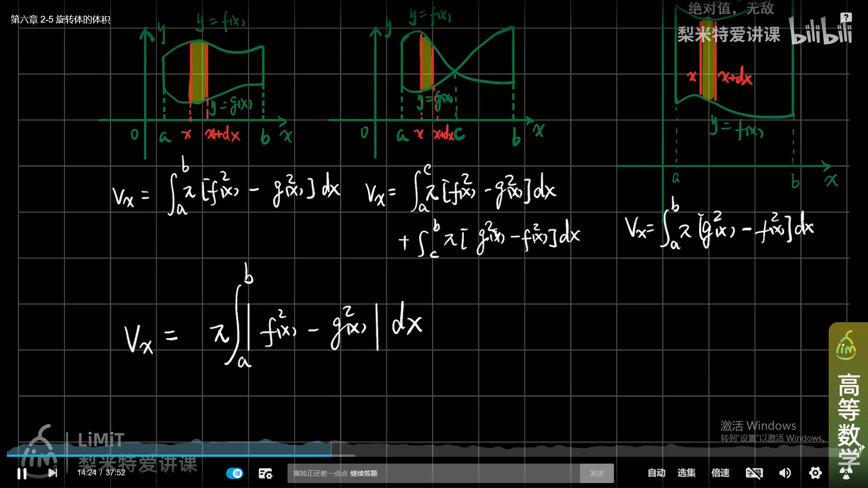This screenshot has height=488, width=868.
Task: Click the video title 第六章 2-5
Action: (61, 19)
